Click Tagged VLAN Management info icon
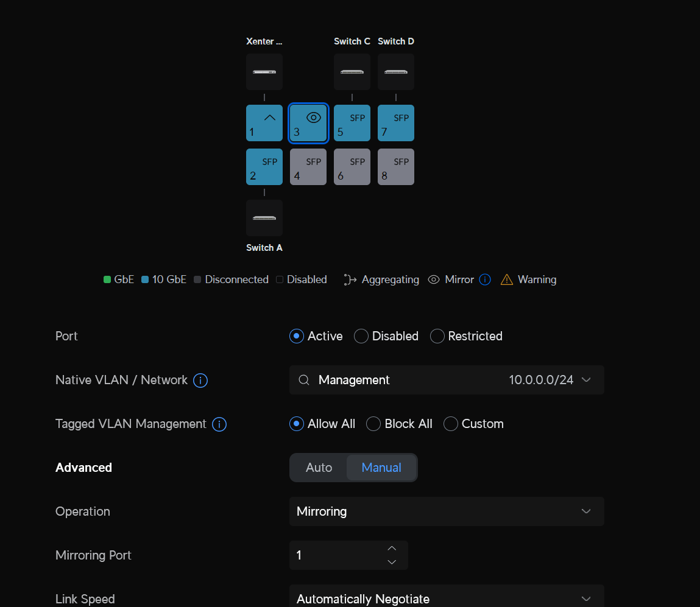The image size is (700, 607). point(219,424)
